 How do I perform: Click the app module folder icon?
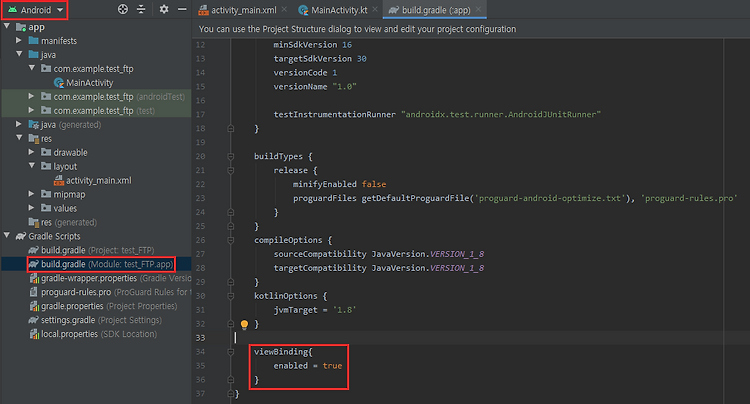pos(21,27)
